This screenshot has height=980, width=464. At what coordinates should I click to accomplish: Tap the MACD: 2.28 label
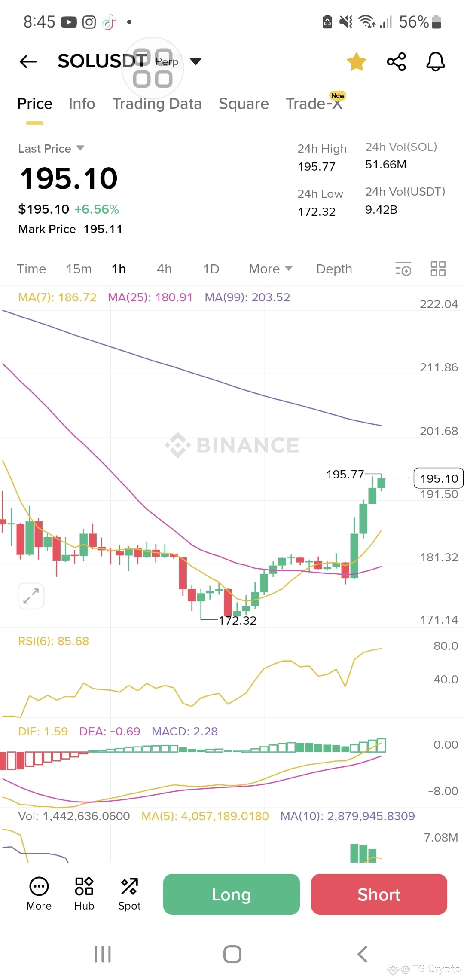[185, 732]
